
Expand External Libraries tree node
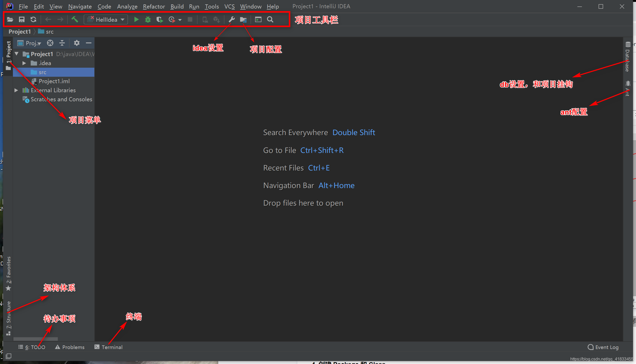pyautogui.click(x=16, y=90)
